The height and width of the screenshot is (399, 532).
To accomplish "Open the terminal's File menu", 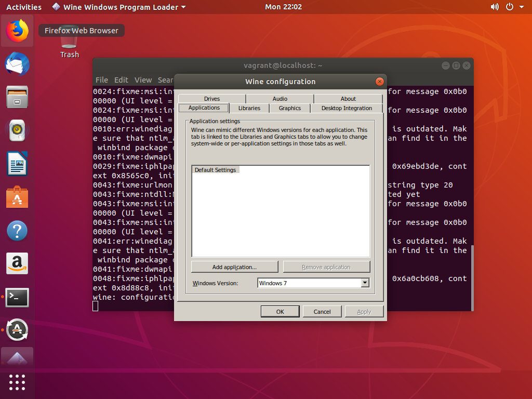I will click(x=101, y=80).
